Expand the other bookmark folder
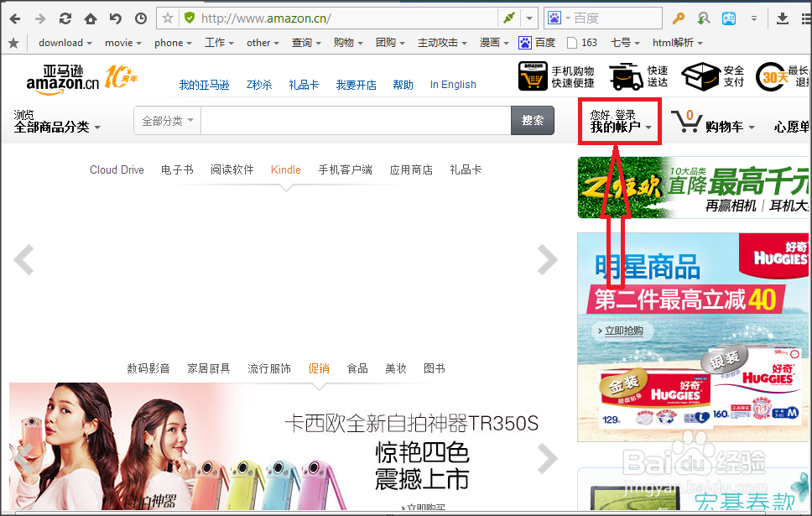 click(263, 43)
